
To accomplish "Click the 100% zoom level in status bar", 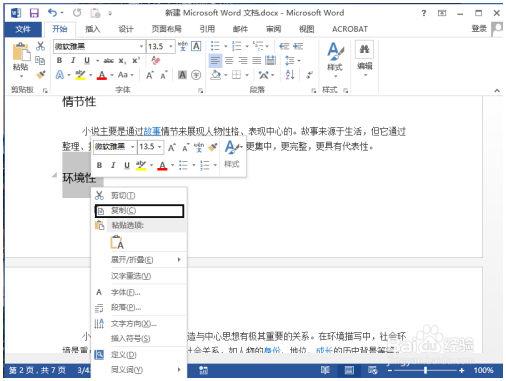I will coord(483,370).
